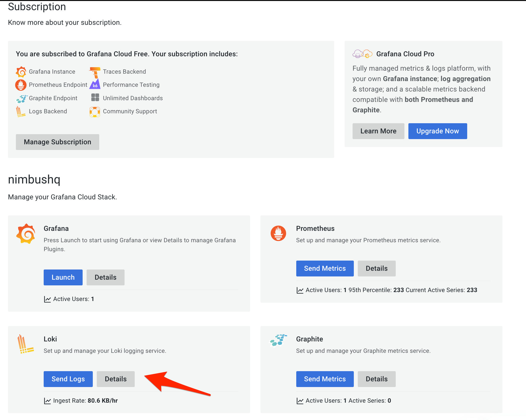Open Details for the Loki card
This screenshot has height=420, width=526.
(x=116, y=379)
